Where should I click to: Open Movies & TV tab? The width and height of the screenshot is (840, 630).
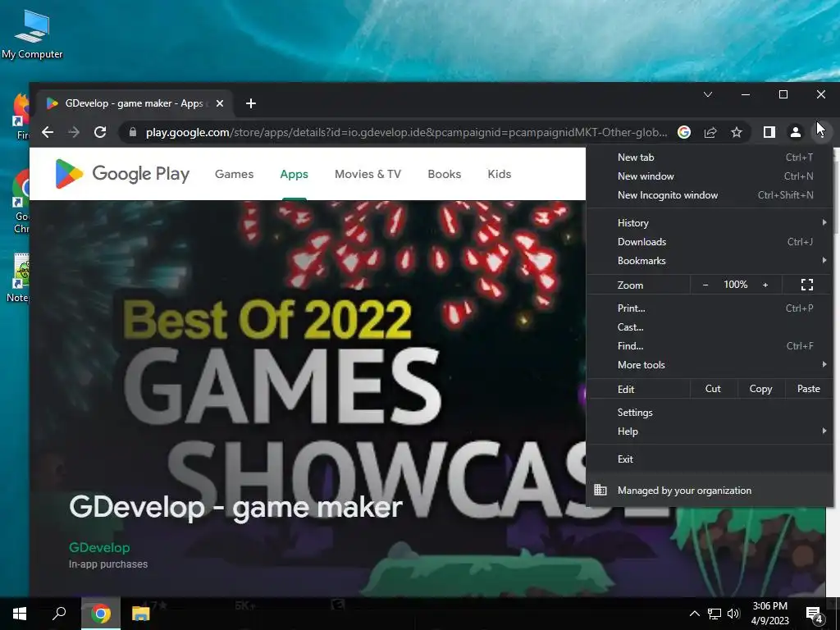(367, 174)
